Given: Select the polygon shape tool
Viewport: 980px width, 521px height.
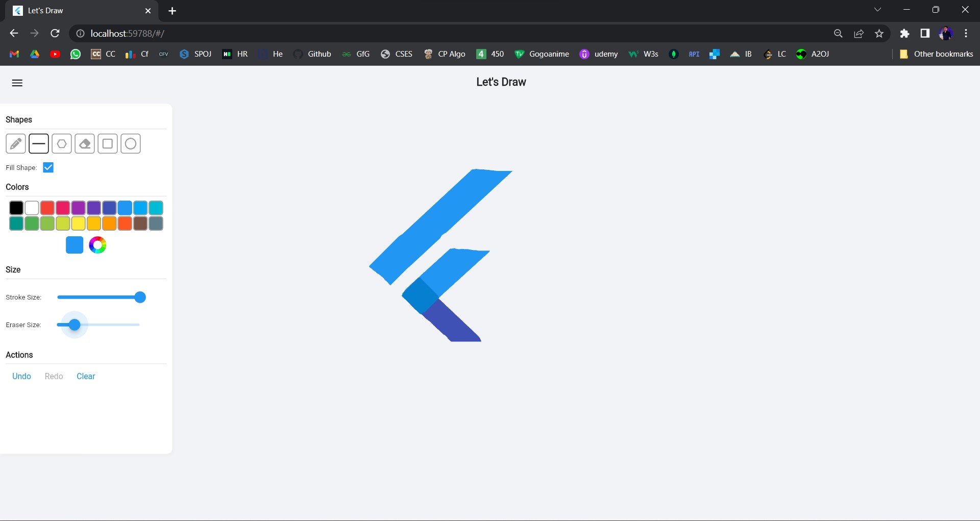Looking at the screenshot, I should click(62, 144).
